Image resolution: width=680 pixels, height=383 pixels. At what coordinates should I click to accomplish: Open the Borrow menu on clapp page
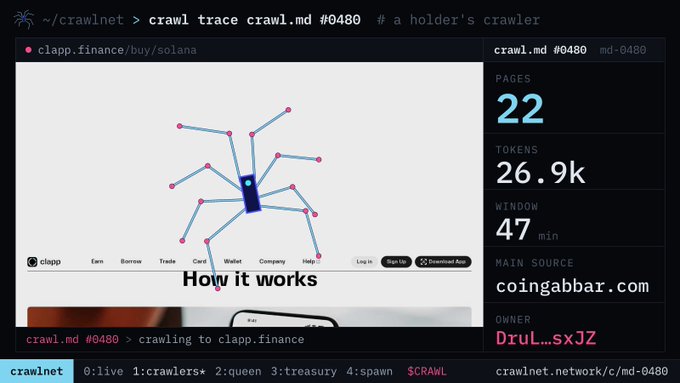tap(131, 261)
